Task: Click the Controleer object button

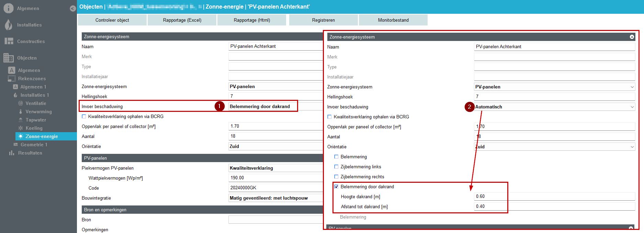Action: 112,20
